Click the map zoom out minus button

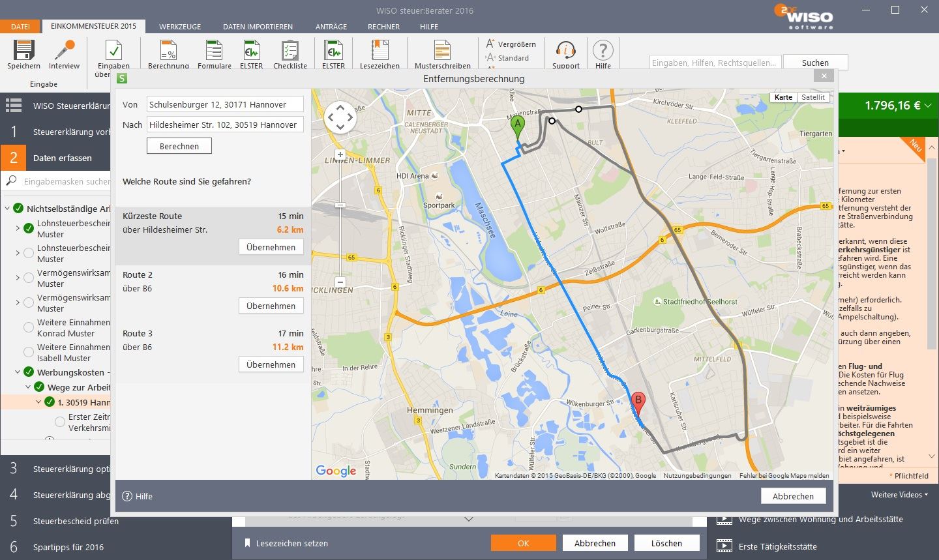[340, 282]
